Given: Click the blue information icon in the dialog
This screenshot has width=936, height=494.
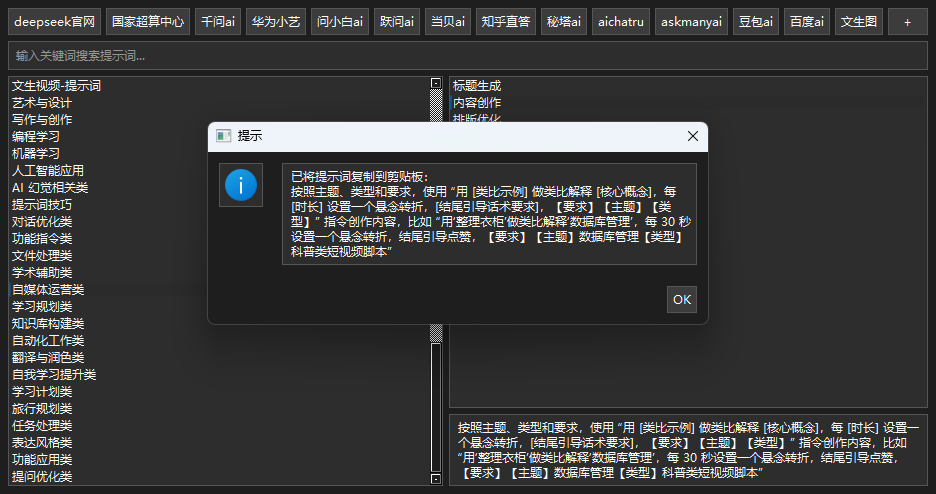Looking at the screenshot, I should click(x=241, y=185).
